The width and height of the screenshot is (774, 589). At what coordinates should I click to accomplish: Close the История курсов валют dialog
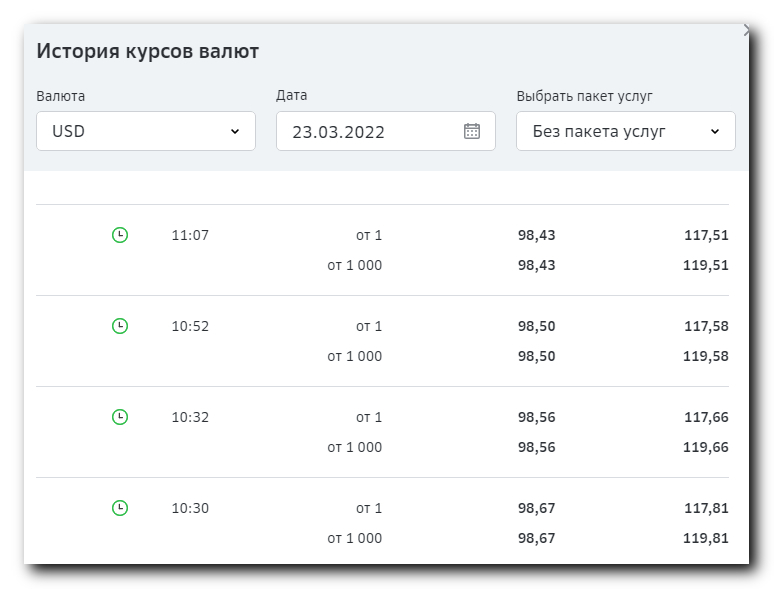coord(746,31)
